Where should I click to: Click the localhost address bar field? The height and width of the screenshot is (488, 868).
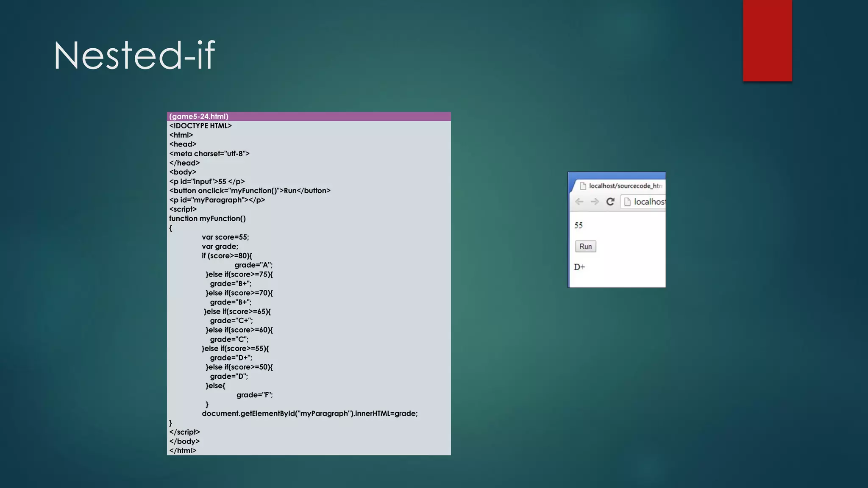point(648,202)
